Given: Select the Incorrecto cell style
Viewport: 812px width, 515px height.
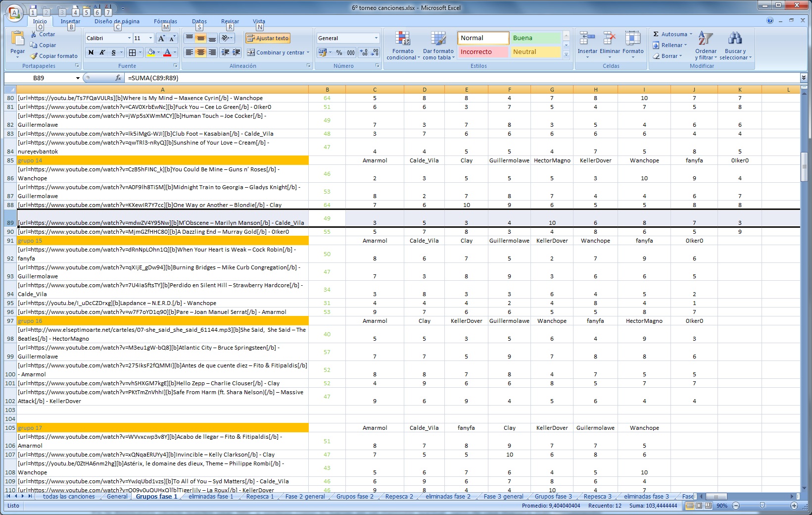Looking at the screenshot, I should pos(483,52).
